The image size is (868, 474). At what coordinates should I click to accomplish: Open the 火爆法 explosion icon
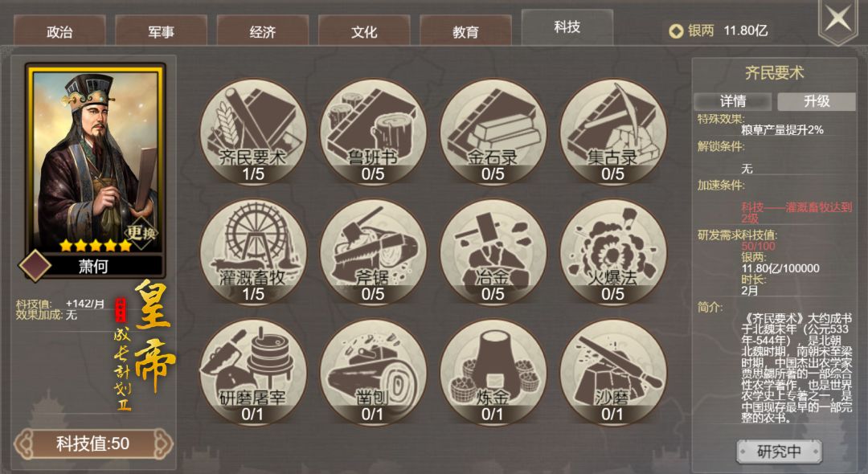pyautogui.click(x=613, y=252)
